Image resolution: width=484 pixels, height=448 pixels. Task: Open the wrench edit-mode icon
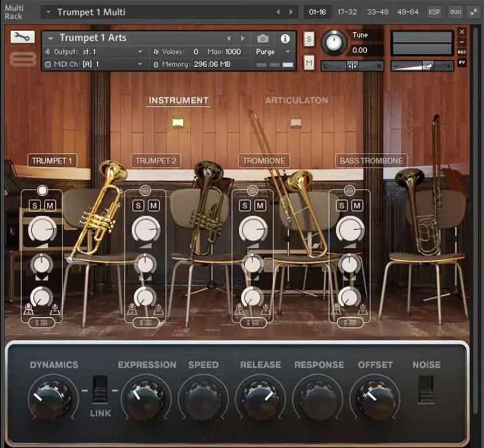click(22, 37)
